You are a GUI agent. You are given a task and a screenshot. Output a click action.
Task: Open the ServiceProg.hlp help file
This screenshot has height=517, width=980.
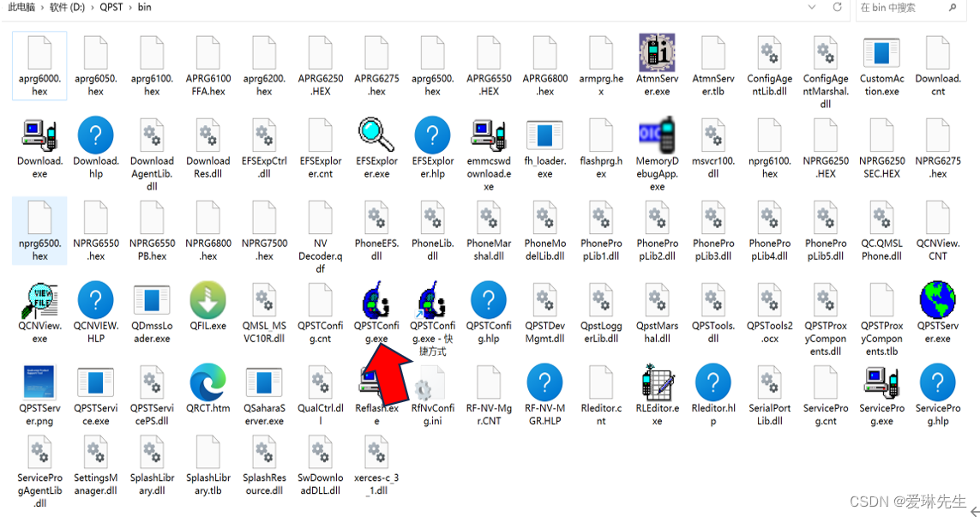pyautogui.click(x=937, y=382)
